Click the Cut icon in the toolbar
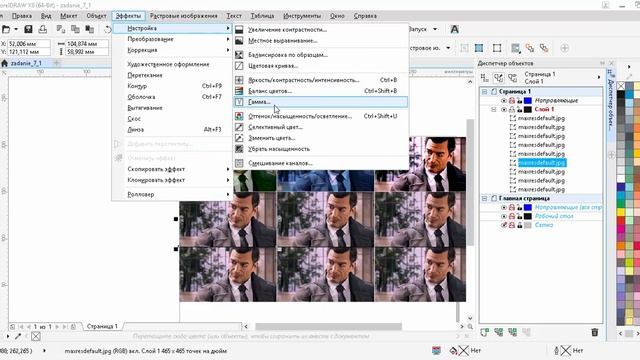640x360 pixels. click(61, 29)
